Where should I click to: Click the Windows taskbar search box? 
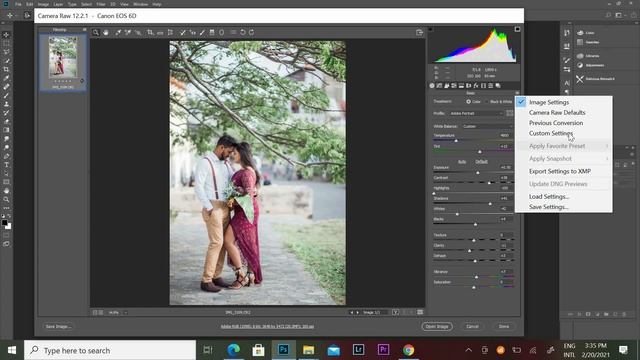pos(110,350)
